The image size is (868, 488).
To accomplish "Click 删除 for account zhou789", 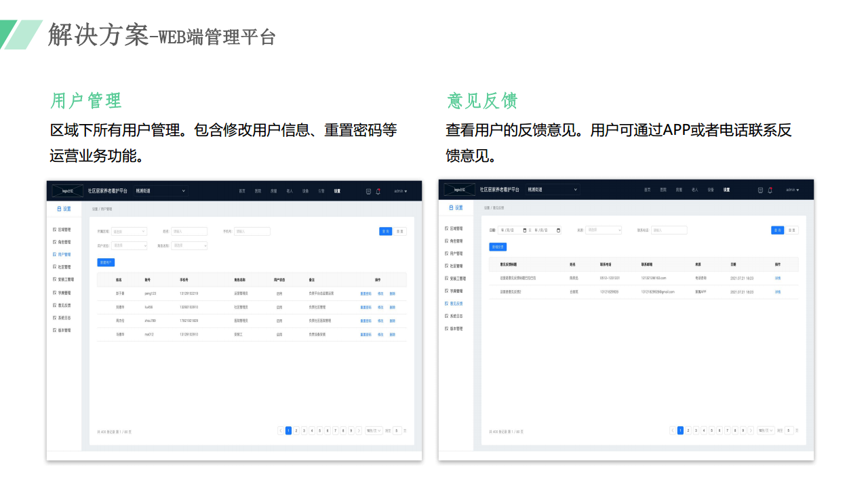I will (392, 321).
